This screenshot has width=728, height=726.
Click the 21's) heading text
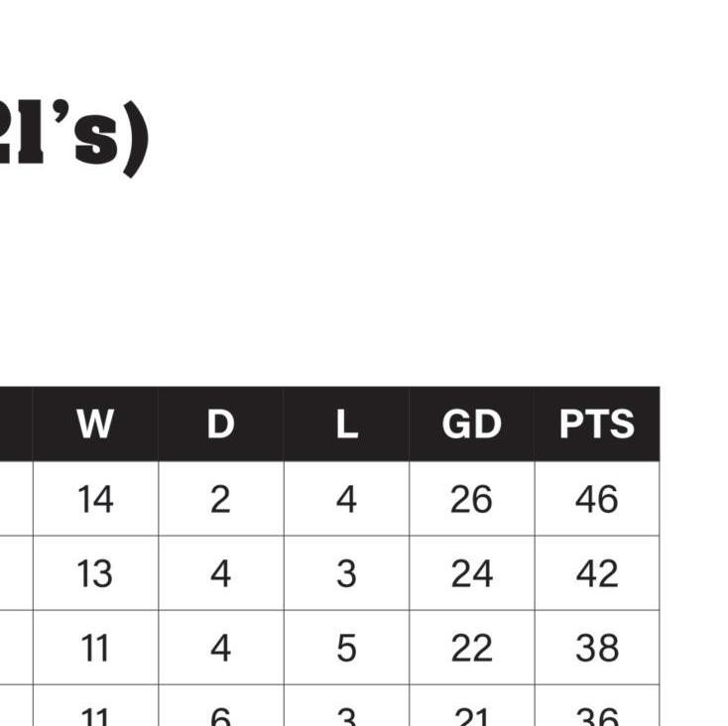tap(72, 137)
